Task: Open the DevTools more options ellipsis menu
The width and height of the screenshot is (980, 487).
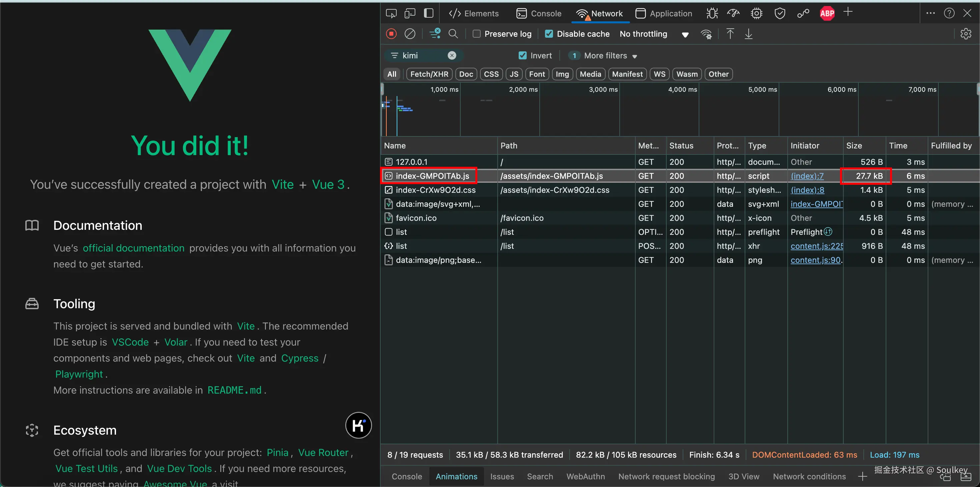Action: (x=931, y=13)
